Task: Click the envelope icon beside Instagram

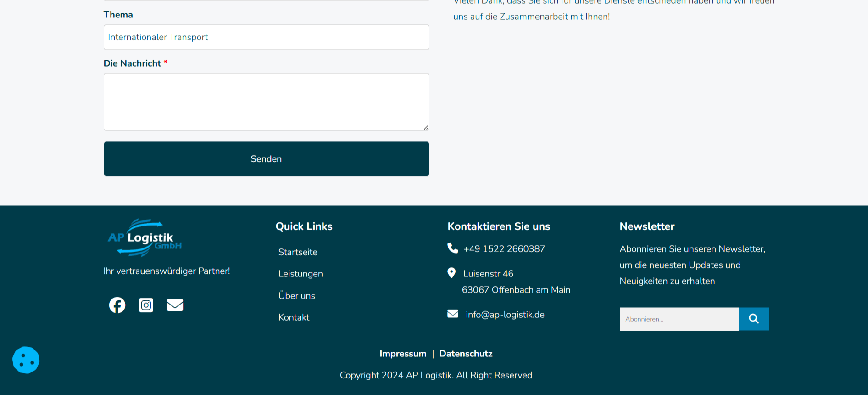Action: coord(175,305)
